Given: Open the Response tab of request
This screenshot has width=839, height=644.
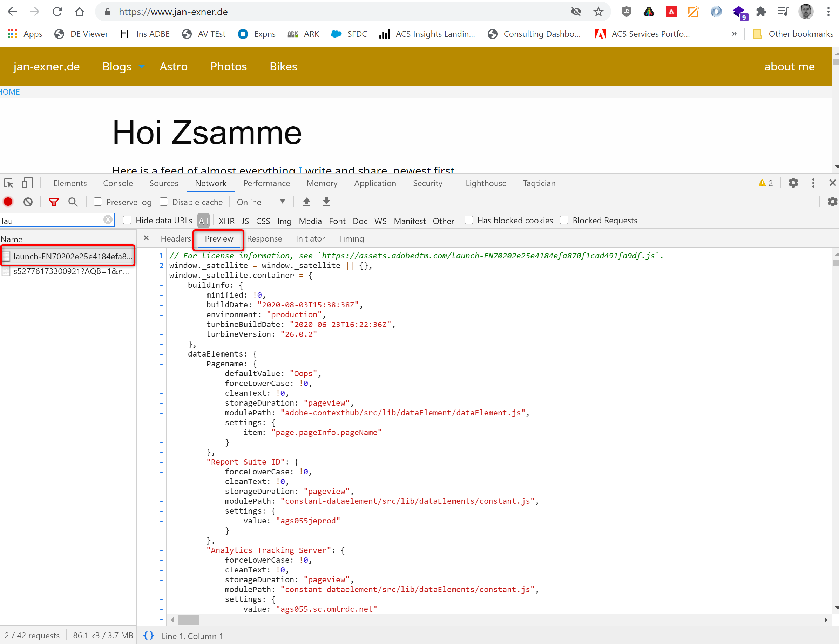Looking at the screenshot, I should [x=264, y=239].
